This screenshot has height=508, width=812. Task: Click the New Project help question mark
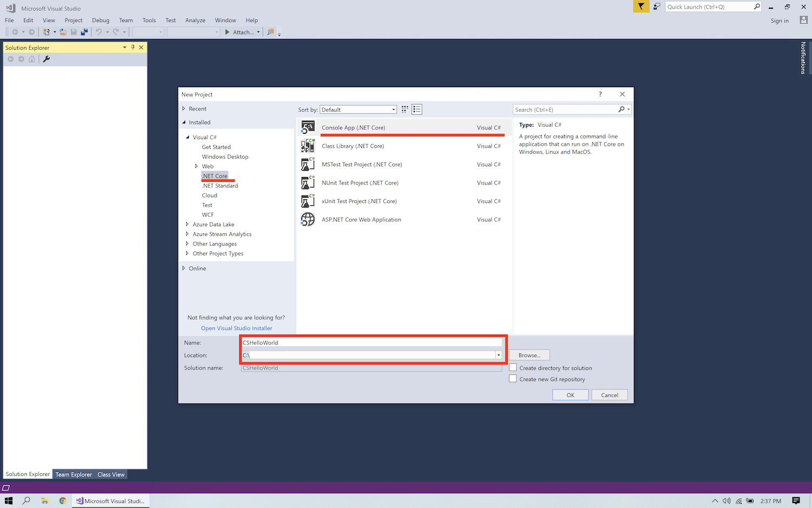pos(600,94)
